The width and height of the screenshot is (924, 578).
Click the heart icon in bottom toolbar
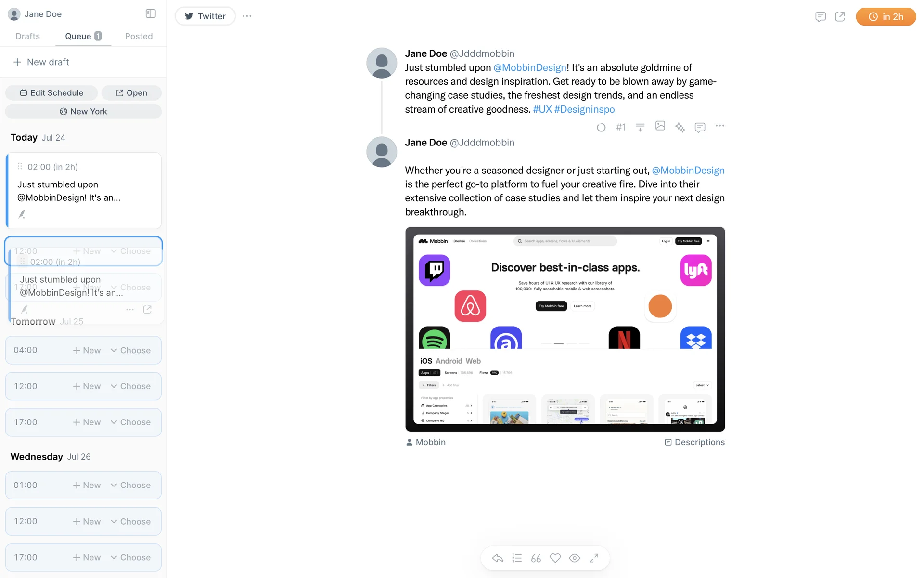(x=555, y=558)
